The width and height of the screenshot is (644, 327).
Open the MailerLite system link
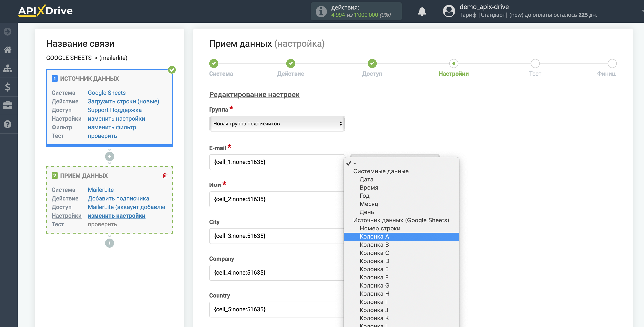coord(101,190)
